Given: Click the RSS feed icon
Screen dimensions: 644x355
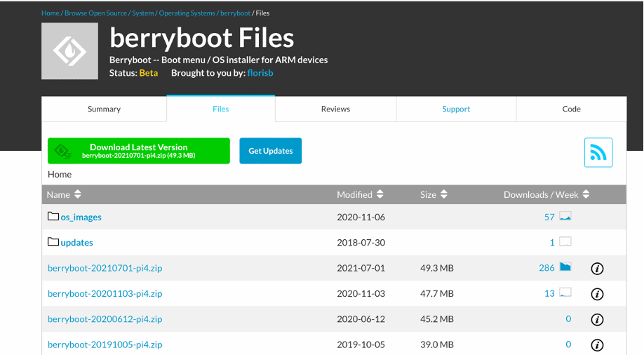Looking at the screenshot, I should 598,152.
